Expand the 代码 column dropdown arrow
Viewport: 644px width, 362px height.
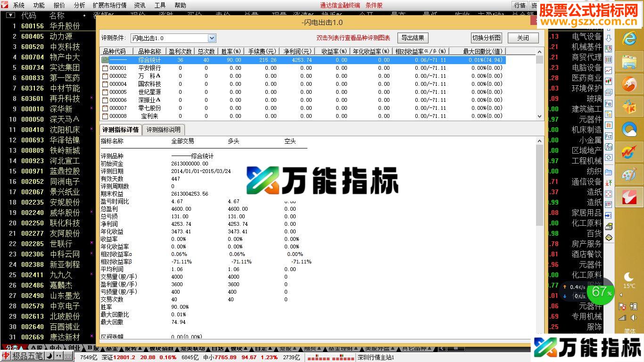tap(10, 15)
